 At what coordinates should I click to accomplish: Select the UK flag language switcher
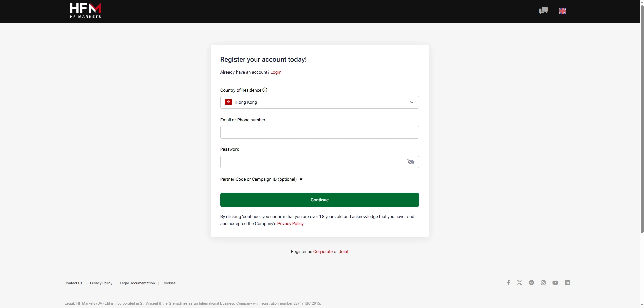pos(563,10)
